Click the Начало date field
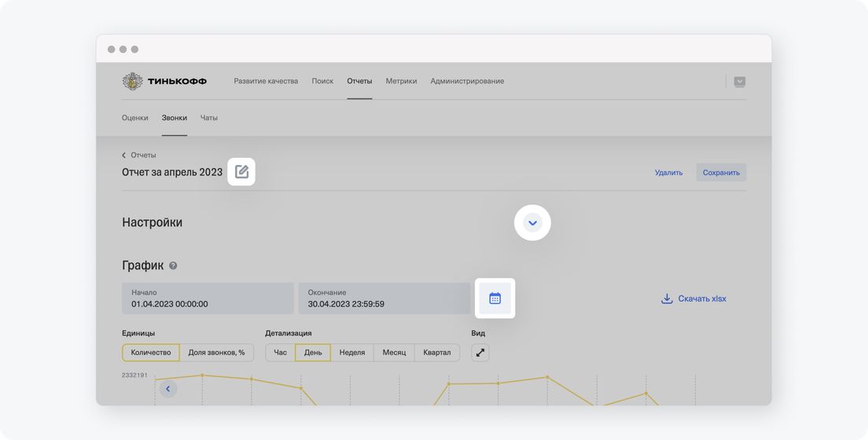The height and width of the screenshot is (440, 868). [208, 299]
